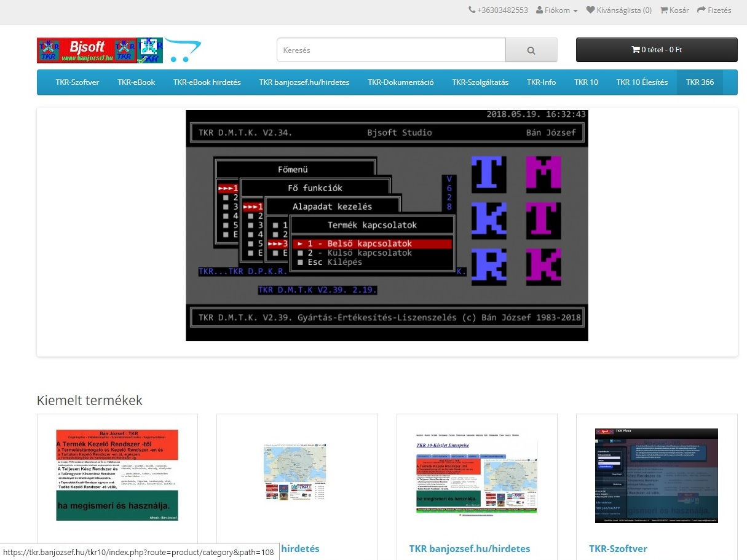Open TKR-Szoftver menu item
The width and height of the screenshot is (747, 560).
[77, 82]
